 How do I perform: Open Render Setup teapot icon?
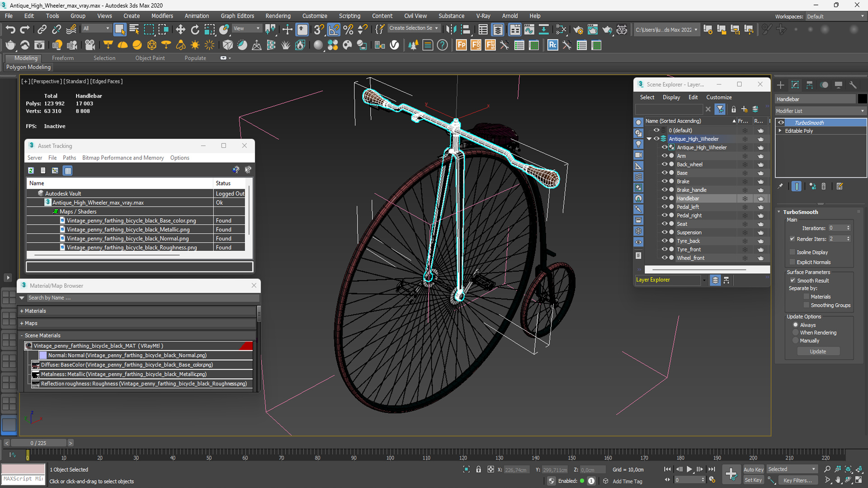pos(578,30)
